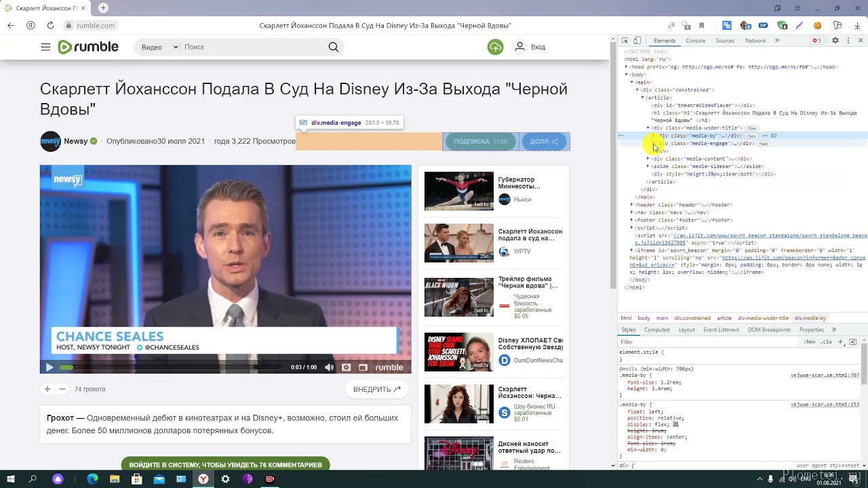Reload the page with refresh icon
Viewport: 868px width, 488px height.
[x=50, y=25]
